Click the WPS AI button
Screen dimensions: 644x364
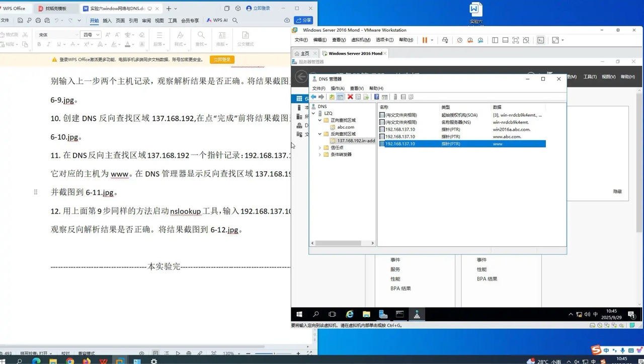click(217, 21)
